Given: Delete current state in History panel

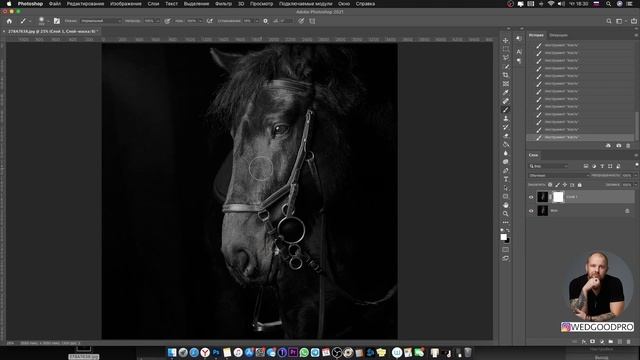Looking at the screenshot, I should [x=628, y=146].
